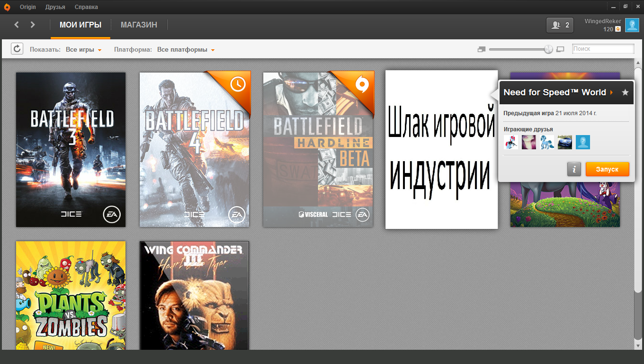This screenshot has height=364, width=644.
Task: Click the Показать: filter label
Action: pyautogui.click(x=45, y=50)
